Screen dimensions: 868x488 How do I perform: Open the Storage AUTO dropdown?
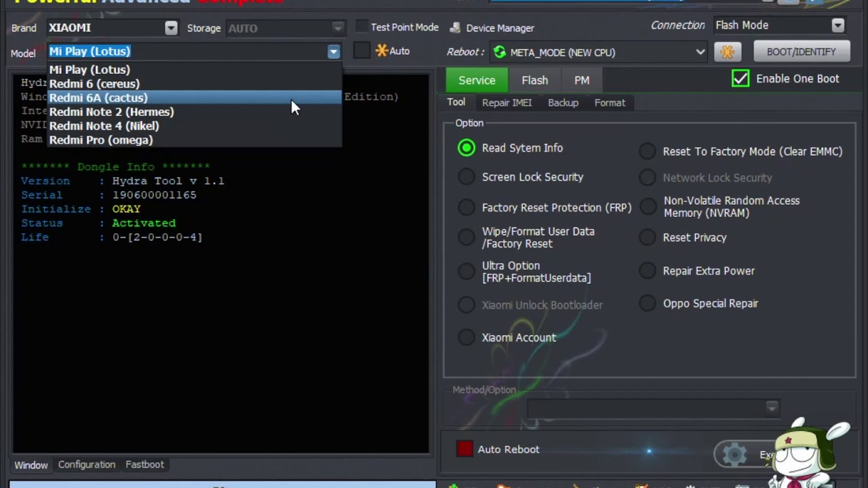tap(338, 28)
